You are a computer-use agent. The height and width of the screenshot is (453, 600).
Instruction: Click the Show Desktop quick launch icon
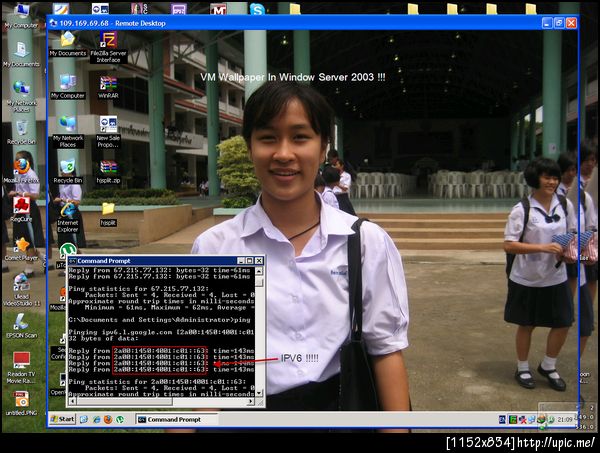pyautogui.click(x=84, y=419)
